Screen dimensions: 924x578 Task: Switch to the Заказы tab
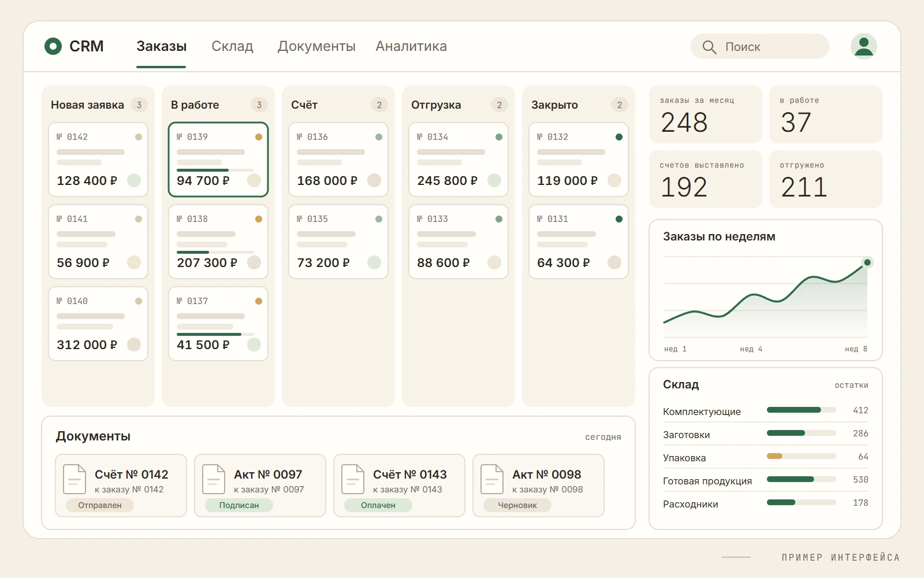click(161, 46)
